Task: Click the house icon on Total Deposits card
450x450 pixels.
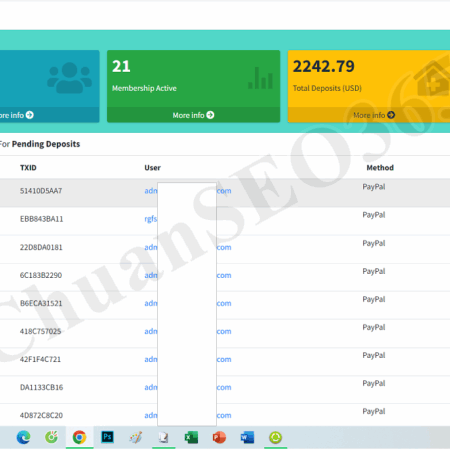Action: pos(432,78)
